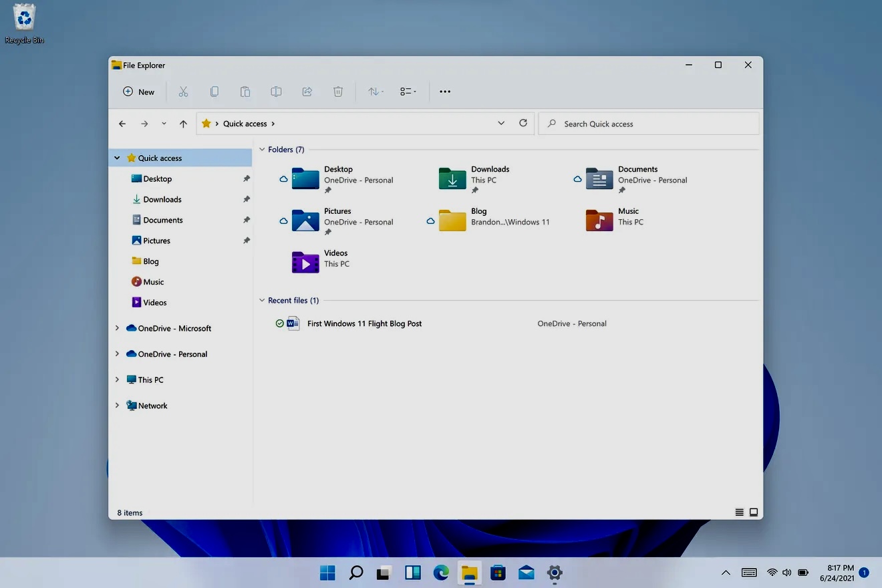882x588 pixels.
Task: Click the Quick access address bar breadcrumb
Action: [245, 124]
